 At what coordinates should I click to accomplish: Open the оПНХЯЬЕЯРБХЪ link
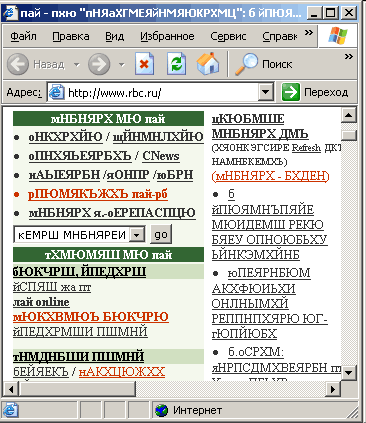click(80, 156)
